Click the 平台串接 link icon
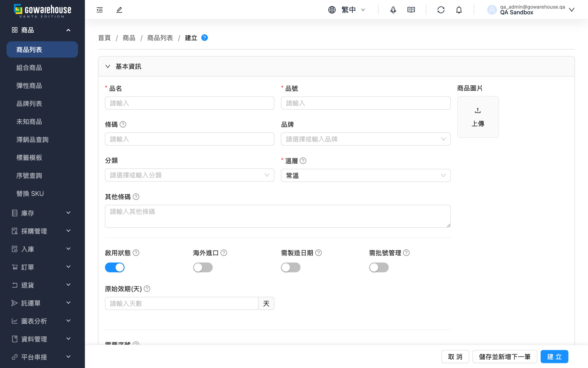This screenshot has width=588, height=368. click(x=14, y=357)
